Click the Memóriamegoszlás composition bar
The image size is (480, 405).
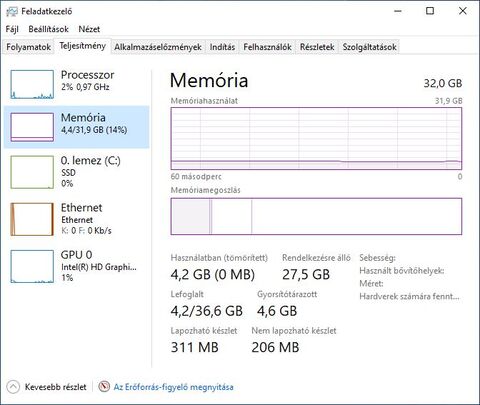tap(316, 216)
